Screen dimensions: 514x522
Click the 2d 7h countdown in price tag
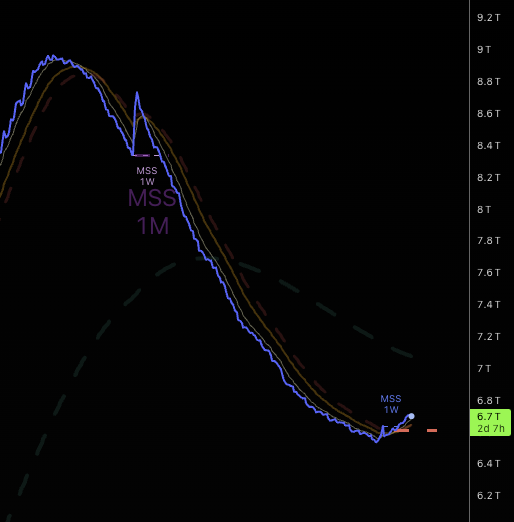click(491, 428)
